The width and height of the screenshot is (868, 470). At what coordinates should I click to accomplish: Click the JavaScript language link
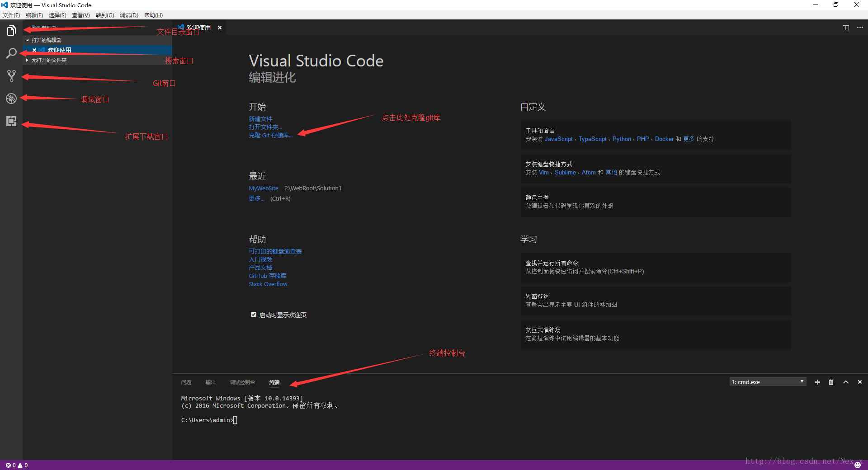(559, 139)
